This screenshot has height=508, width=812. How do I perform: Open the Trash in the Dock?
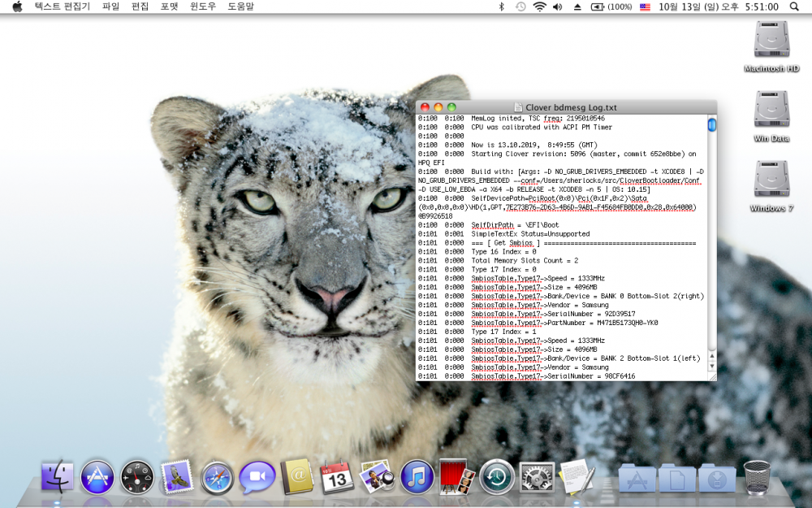[x=757, y=477]
